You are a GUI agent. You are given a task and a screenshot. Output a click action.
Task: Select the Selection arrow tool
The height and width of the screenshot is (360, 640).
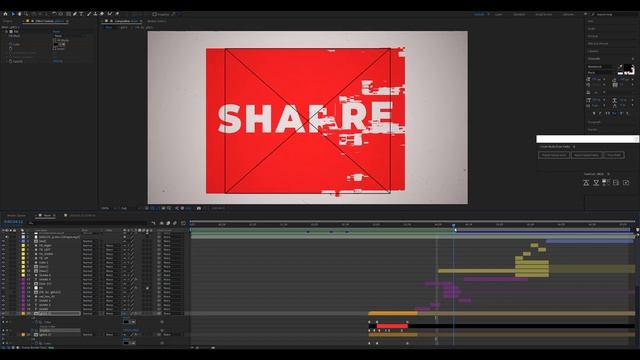(13, 14)
